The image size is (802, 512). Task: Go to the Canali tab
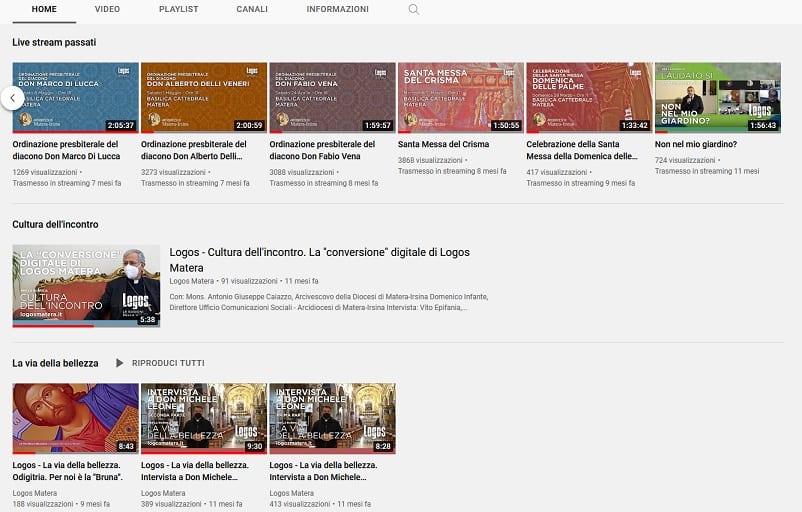[251, 10]
